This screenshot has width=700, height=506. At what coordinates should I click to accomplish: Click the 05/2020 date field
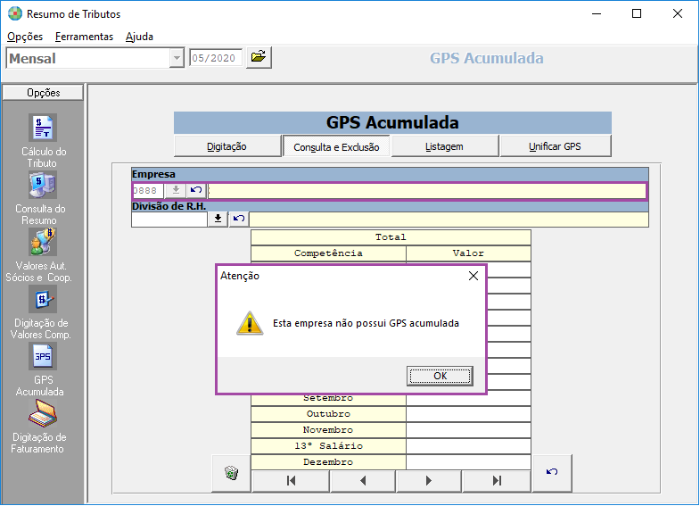pos(216,58)
